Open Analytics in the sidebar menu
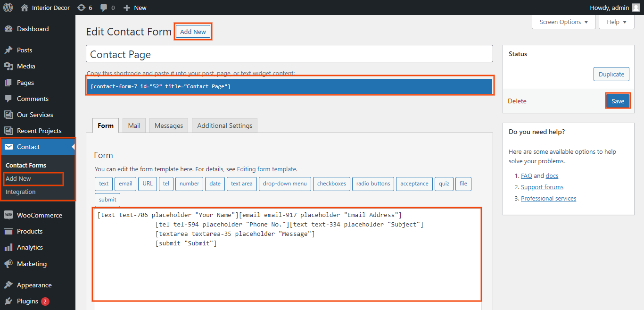The image size is (644, 310). pyautogui.click(x=30, y=247)
